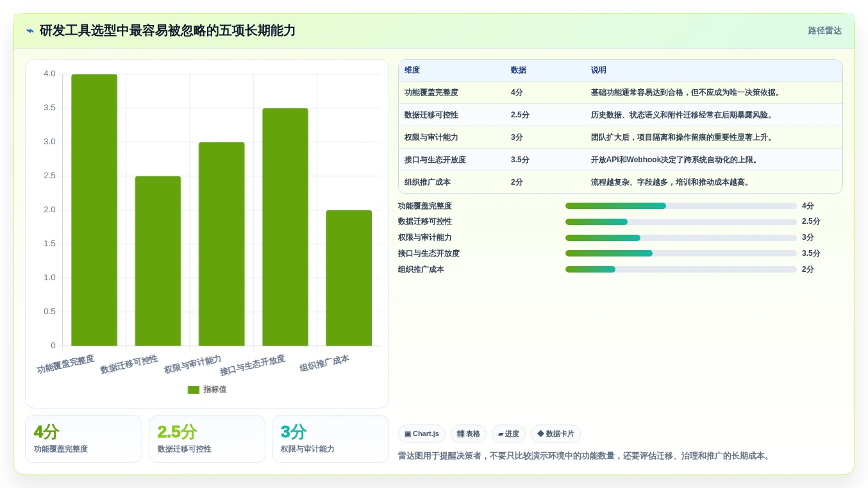Click the 功能覆盖完整度 progress bar

click(681, 206)
